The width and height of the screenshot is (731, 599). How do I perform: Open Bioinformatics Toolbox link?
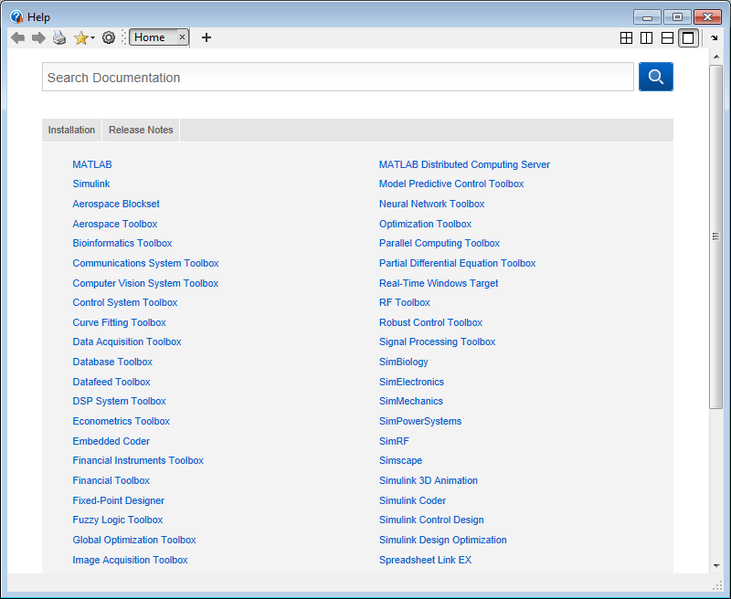tap(122, 243)
